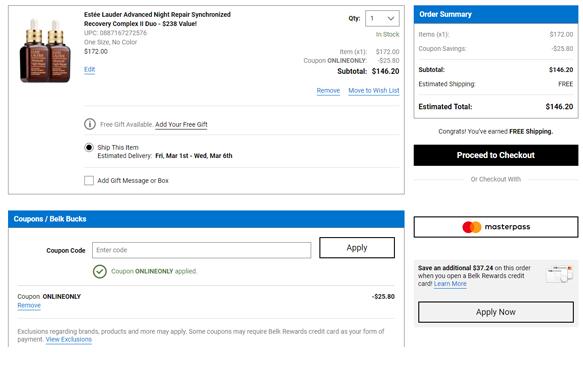Select the Ship This Item radio button
The height and width of the screenshot is (365, 583).
(89, 148)
